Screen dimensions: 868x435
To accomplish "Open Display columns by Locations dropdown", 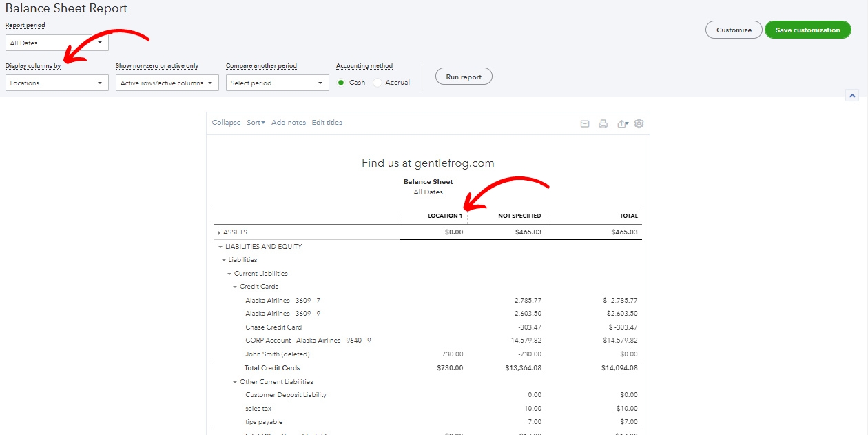I will click(57, 83).
